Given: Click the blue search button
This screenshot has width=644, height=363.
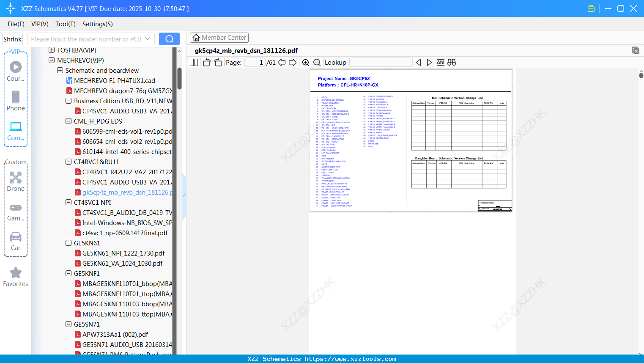Looking at the screenshot, I should [169, 39].
